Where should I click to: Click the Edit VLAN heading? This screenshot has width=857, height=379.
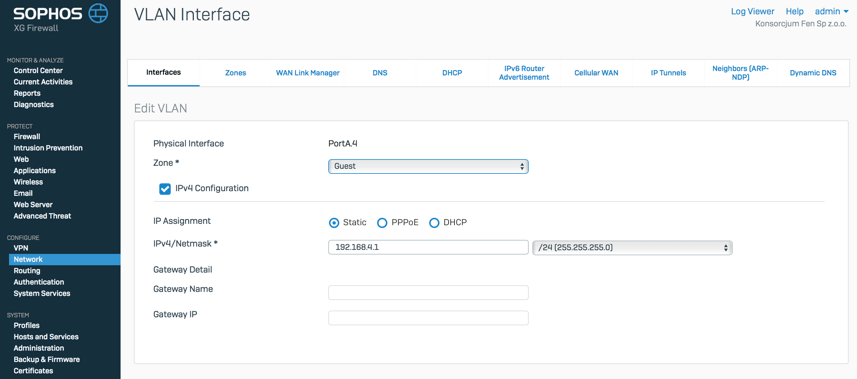click(x=161, y=108)
